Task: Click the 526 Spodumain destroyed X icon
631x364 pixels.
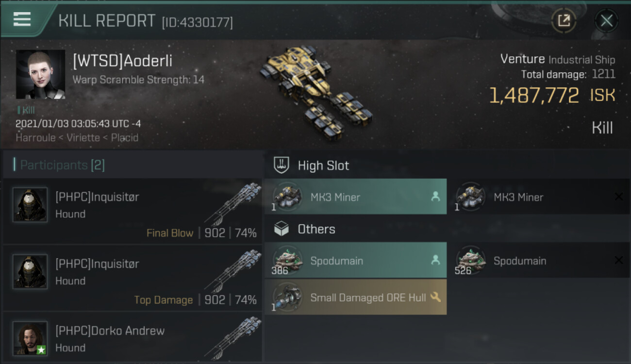Action: pos(618,261)
